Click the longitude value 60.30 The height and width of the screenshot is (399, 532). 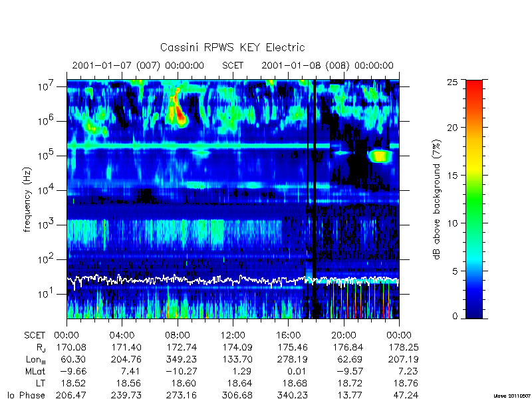(74, 359)
